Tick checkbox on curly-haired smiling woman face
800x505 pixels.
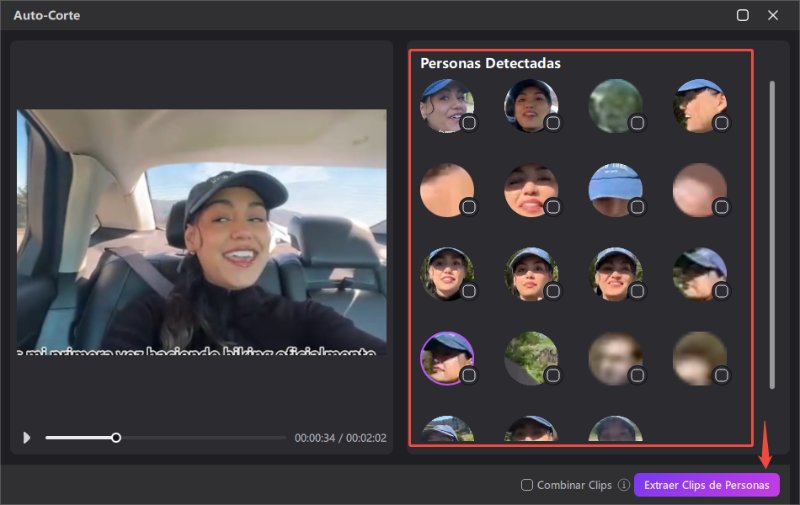[x=469, y=123]
